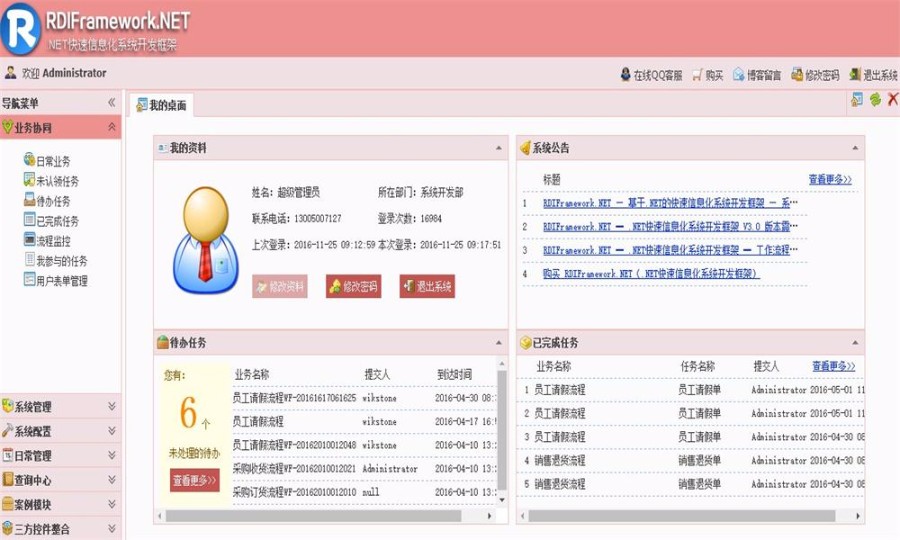The height and width of the screenshot is (540, 900).
Task: Open announcement 2 about V3.0 版本
Action: 670,226
